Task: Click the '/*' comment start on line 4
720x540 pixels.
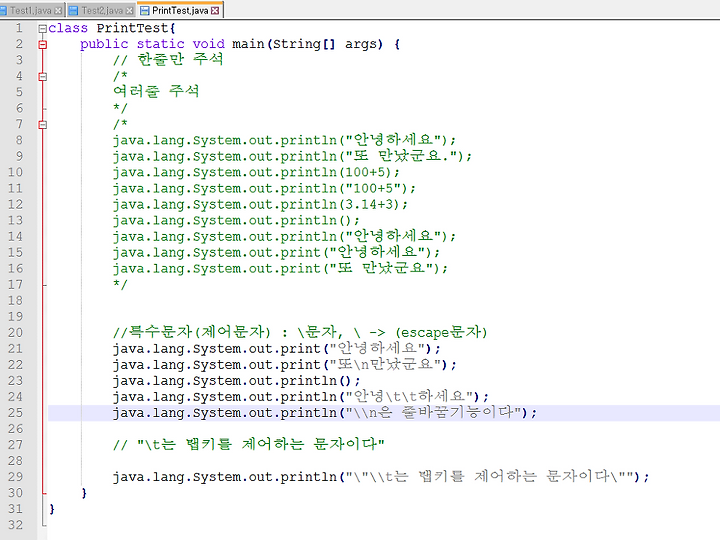Action: [x=120, y=76]
